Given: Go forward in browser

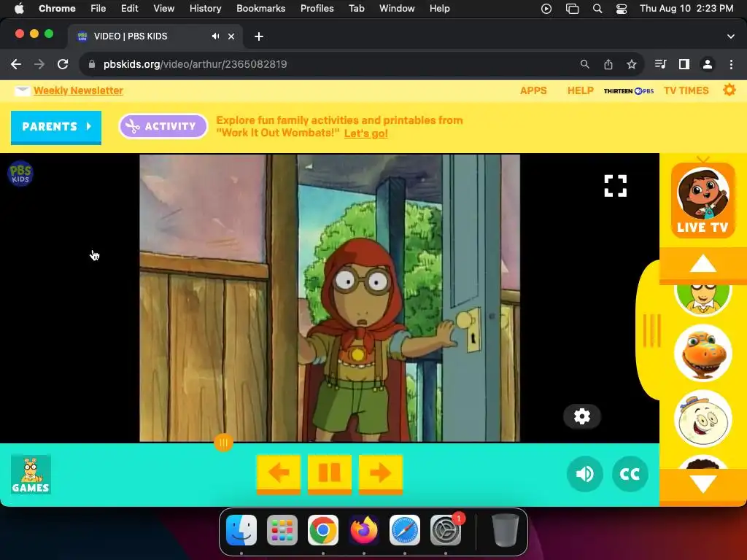Looking at the screenshot, I should pyautogui.click(x=39, y=64).
